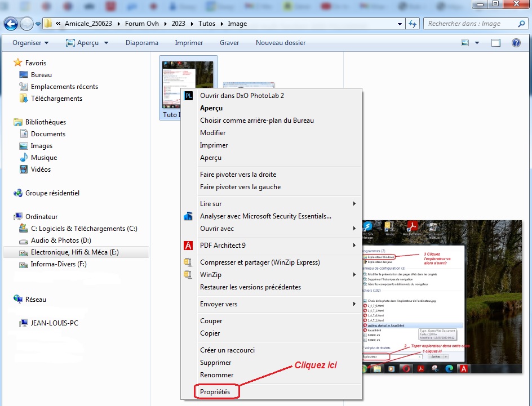Image resolution: width=532 pixels, height=406 pixels.
Task: Toggle the preview pane icon
Action: (x=496, y=43)
